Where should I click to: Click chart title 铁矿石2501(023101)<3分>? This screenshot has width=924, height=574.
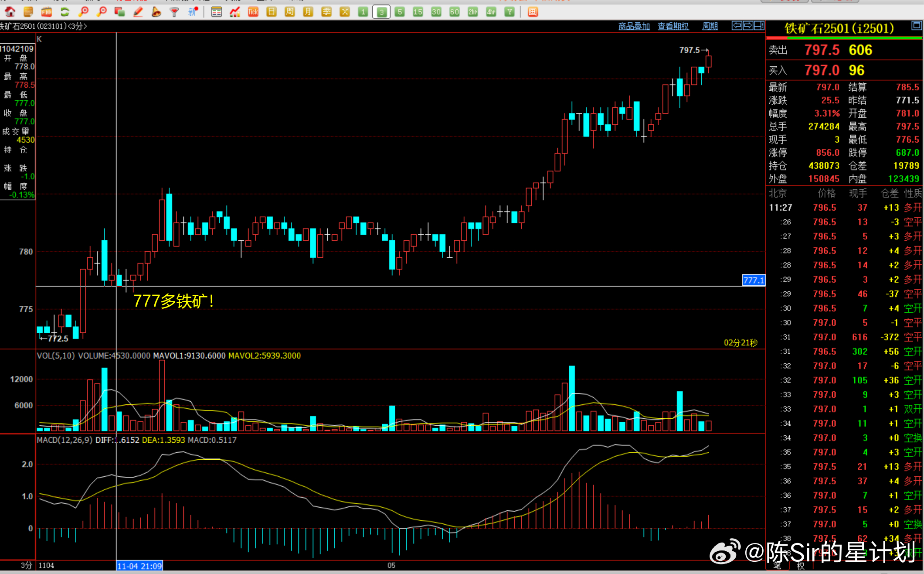[44, 26]
